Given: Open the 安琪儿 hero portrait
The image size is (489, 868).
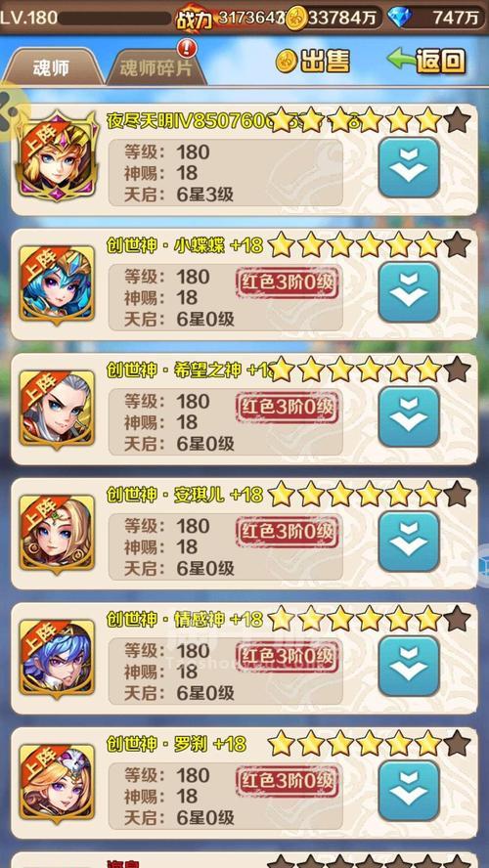Looking at the screenshot, I should 57,533.
